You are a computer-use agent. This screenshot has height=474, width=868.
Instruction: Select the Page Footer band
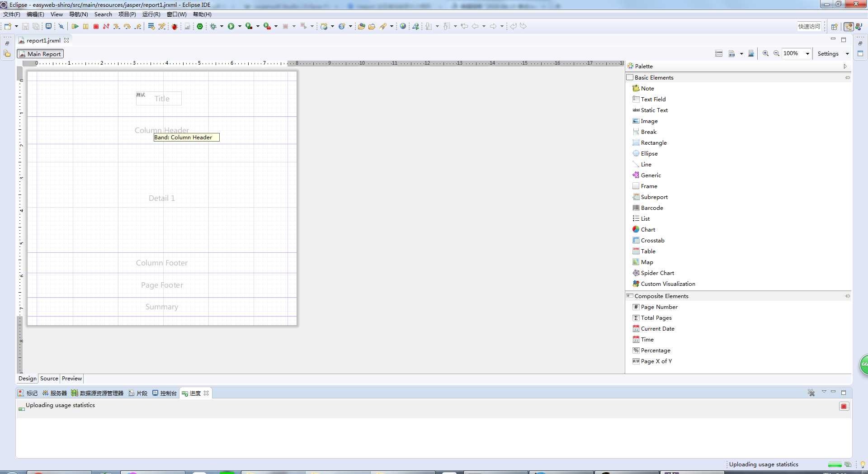[x=162, y=285]
